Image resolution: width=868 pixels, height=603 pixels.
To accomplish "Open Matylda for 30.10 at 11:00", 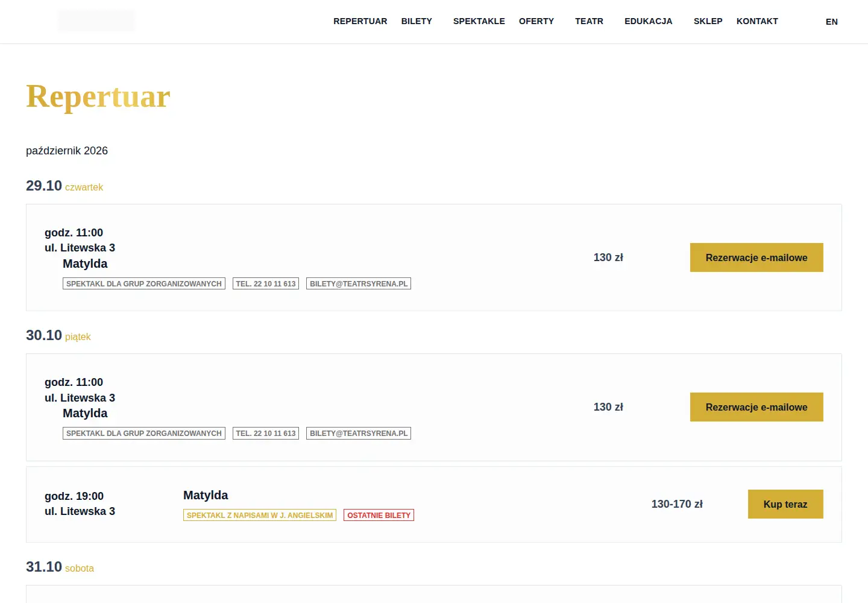I will point(85,413).
